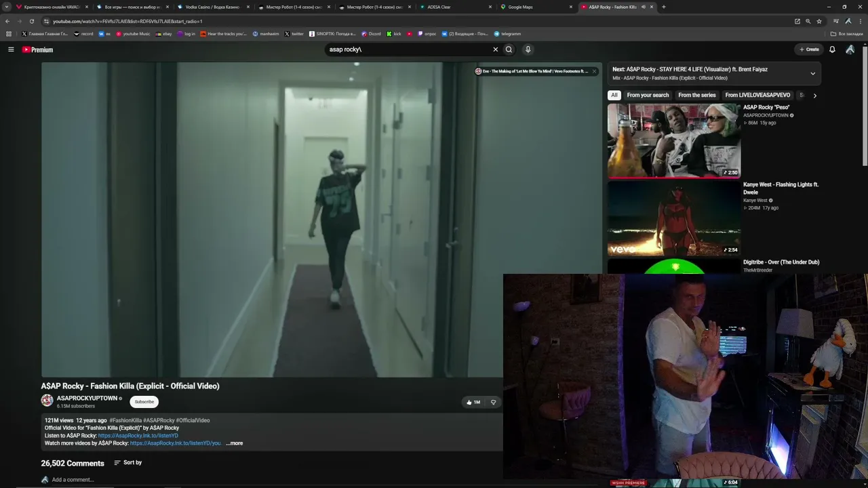
Task: Open a new browser tab
Action: (663, 7)
